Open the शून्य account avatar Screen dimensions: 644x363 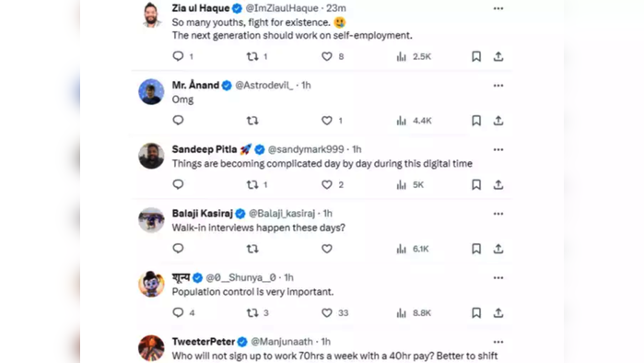click(151, 284)
